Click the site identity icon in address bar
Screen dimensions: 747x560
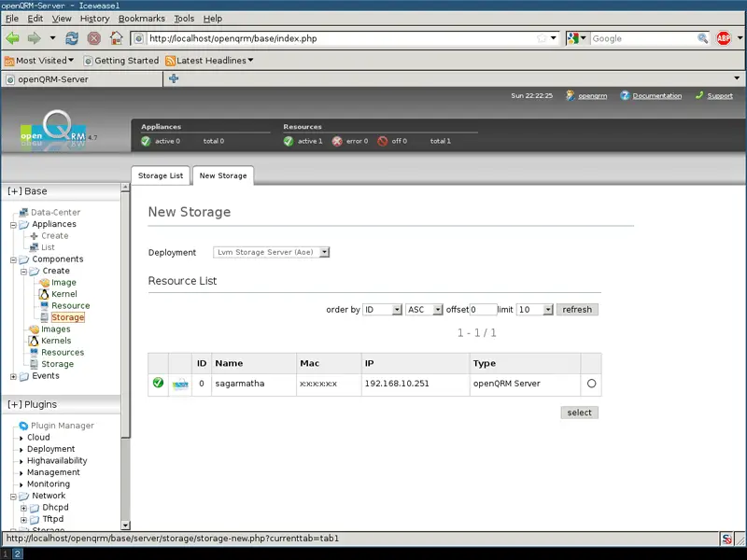tap(138, 38)
